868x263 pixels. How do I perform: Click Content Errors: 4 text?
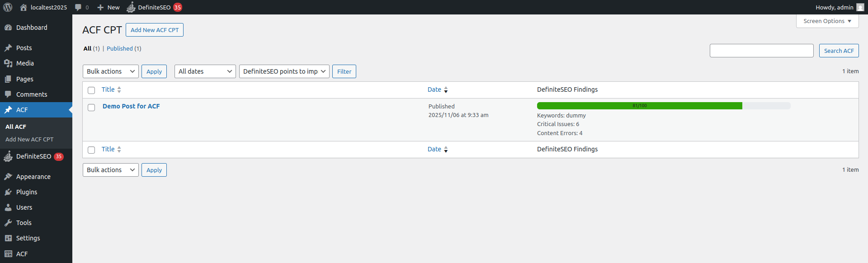[560, 133]
